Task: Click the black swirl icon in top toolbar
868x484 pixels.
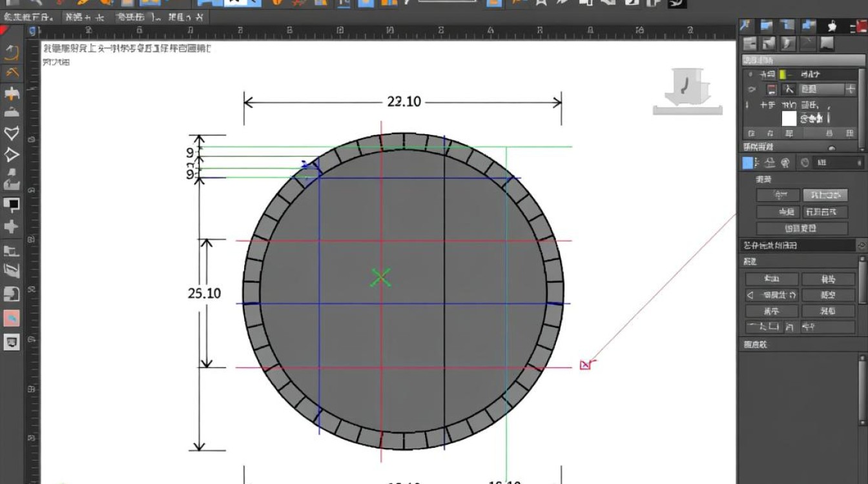Action: coord(677,3)
